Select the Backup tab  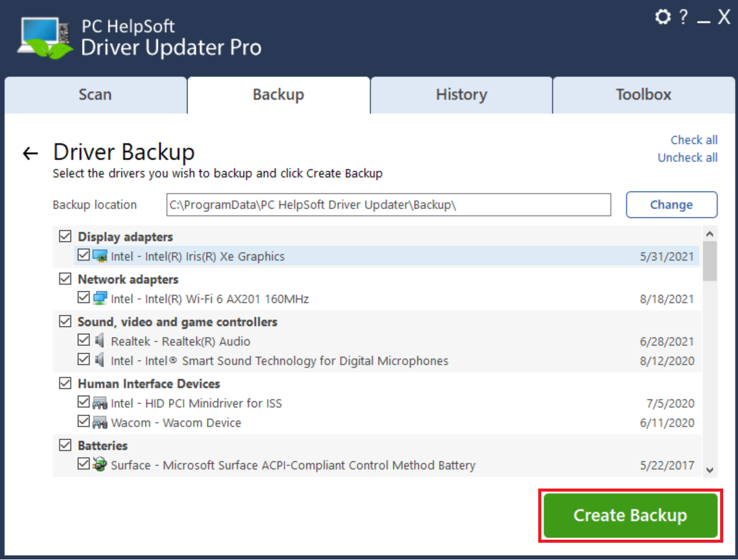click(x=279, y=95)
